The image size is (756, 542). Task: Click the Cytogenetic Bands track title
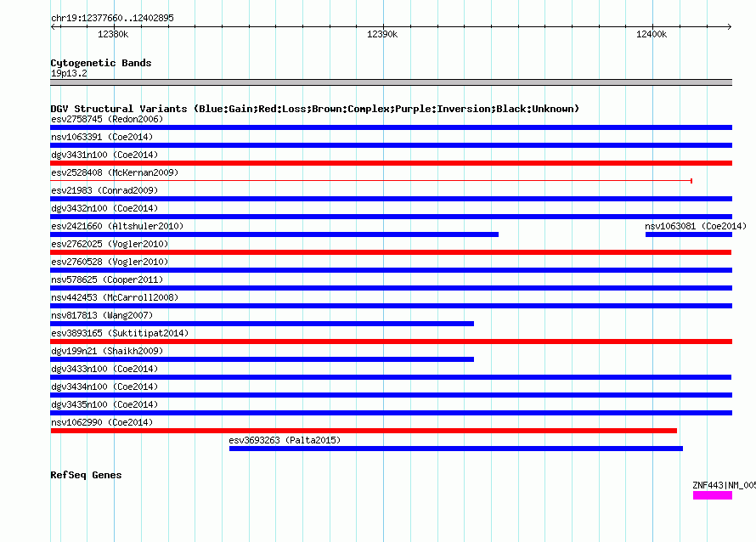coord(101,63)
